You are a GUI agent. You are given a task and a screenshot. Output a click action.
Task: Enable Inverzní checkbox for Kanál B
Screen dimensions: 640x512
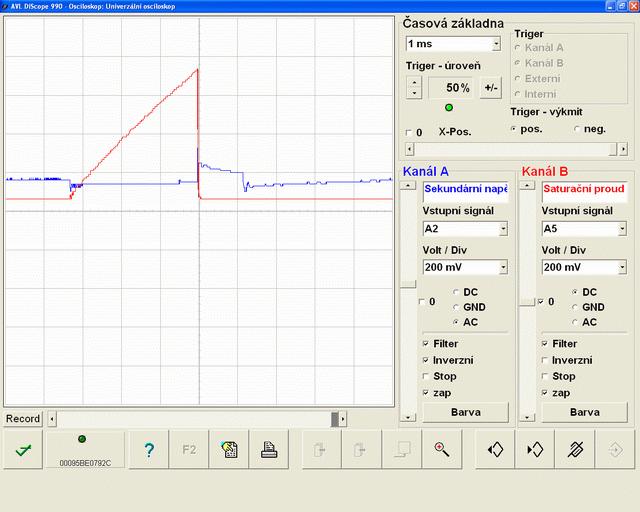545,360
